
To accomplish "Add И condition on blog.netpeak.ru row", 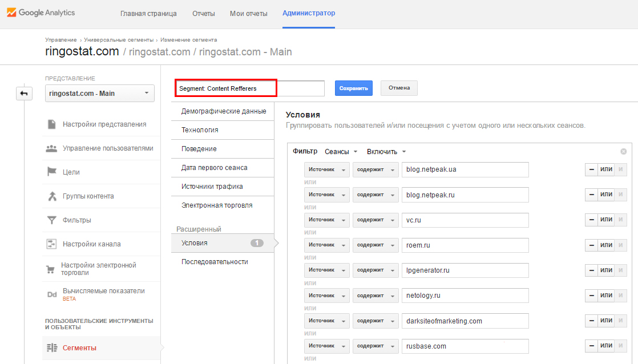I will pos(620,195).
